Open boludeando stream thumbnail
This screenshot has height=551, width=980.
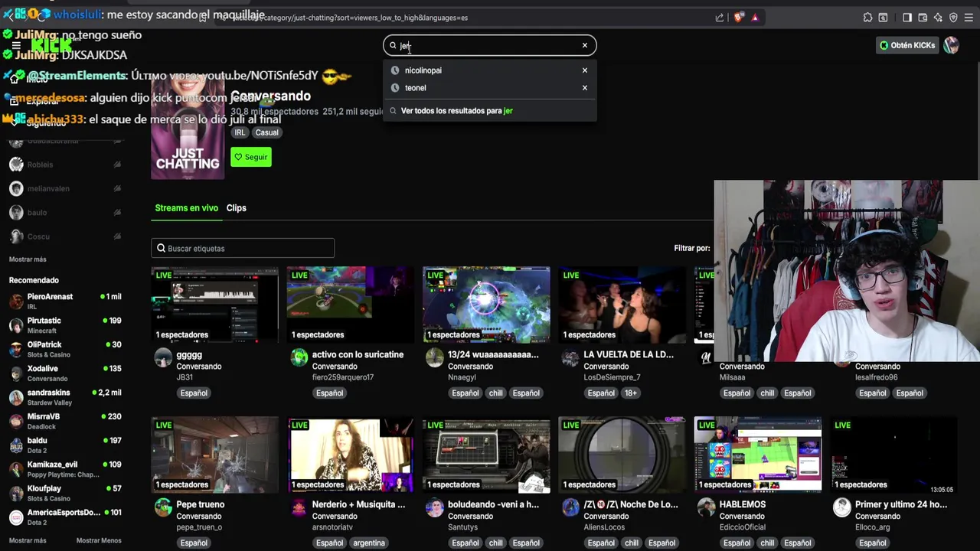coord(486,455)
